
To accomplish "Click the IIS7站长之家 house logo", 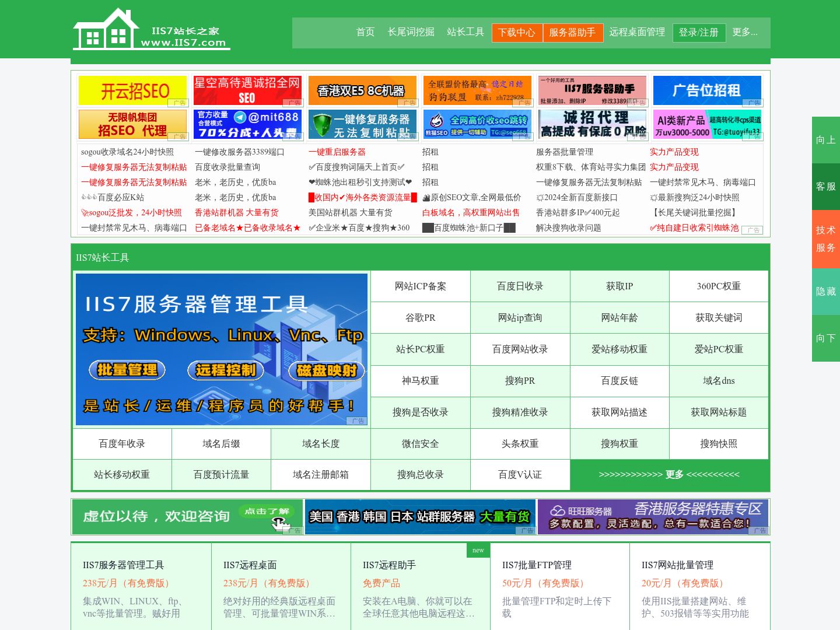I will (x=151, y=29).
